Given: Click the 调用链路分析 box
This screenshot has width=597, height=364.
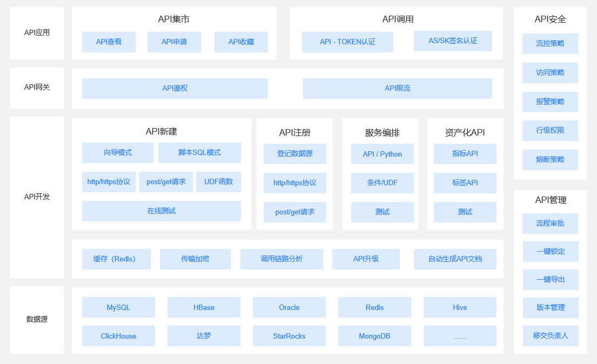Looking at the screenshot, I should pyautogui.click(x=281, y=259).
